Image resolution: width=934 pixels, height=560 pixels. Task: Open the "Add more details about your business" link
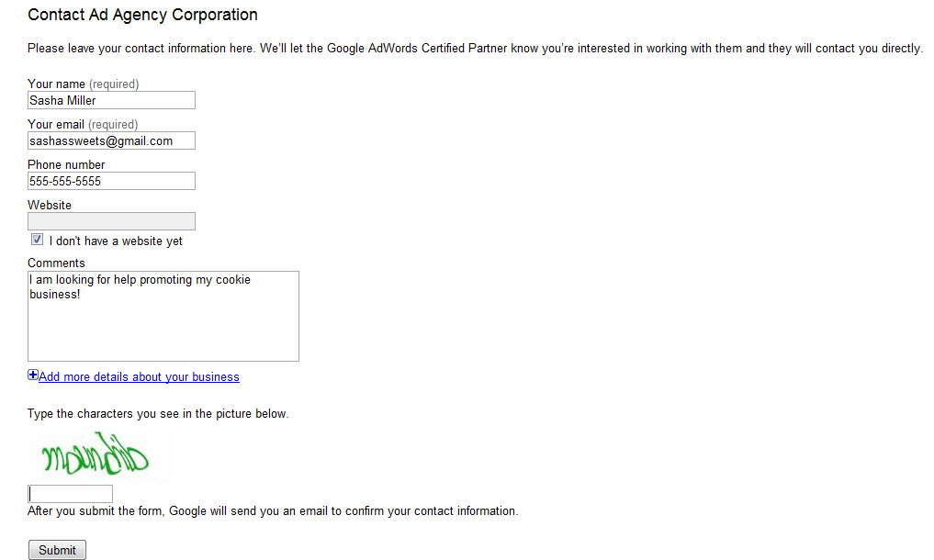pos(139,377)
